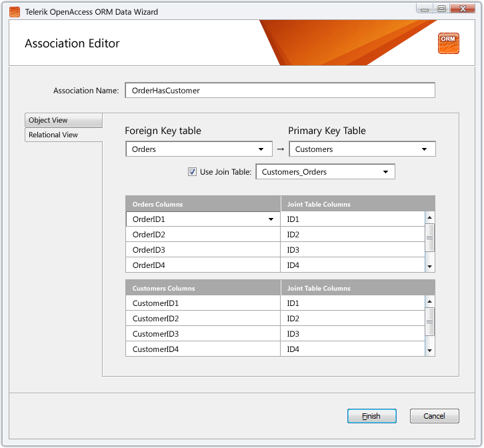The width and height of the screenshot is (484, 448).
Task: Click the Association Name input field
Action: click(x=280, y=91)
